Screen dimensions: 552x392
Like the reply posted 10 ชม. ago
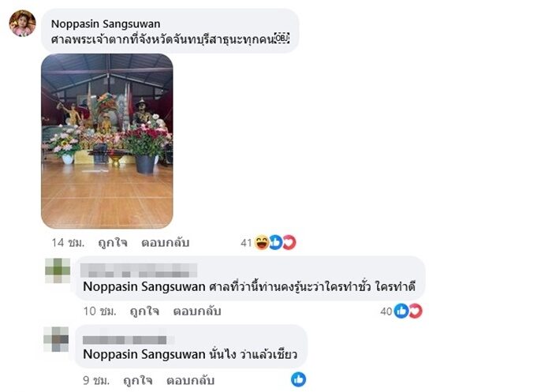click(144, 312)
